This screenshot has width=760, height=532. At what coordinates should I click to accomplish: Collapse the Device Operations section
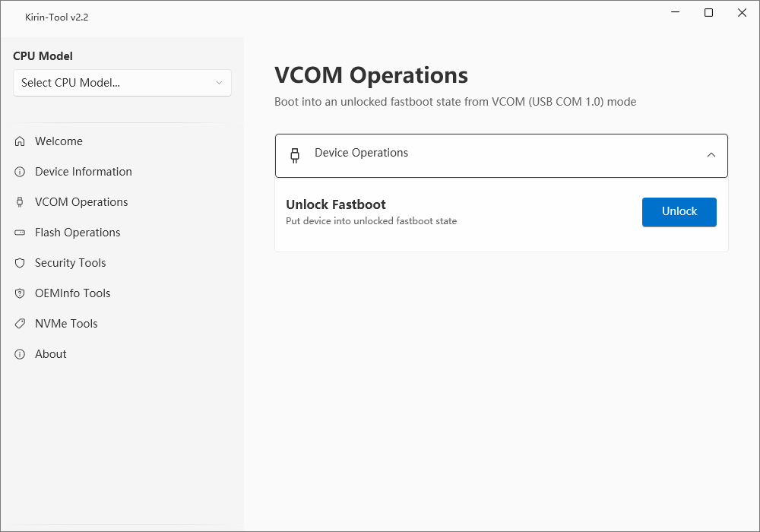point(711,155)
